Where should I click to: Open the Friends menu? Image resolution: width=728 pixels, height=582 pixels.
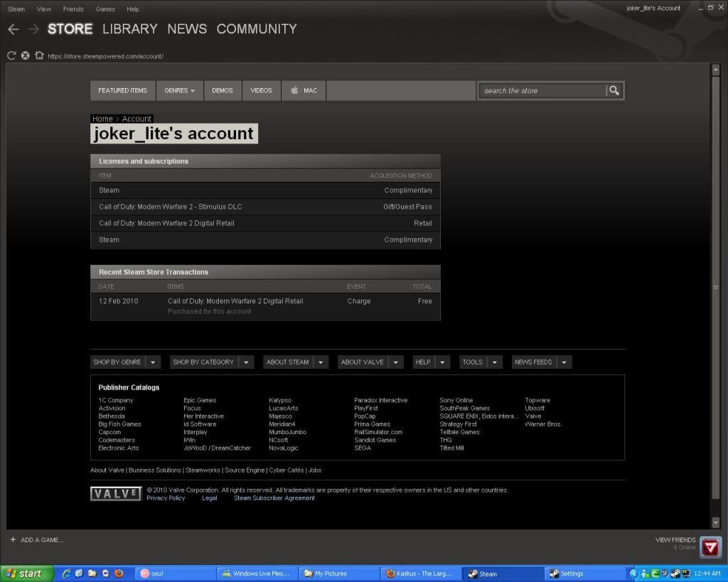(x=73, y=9)
